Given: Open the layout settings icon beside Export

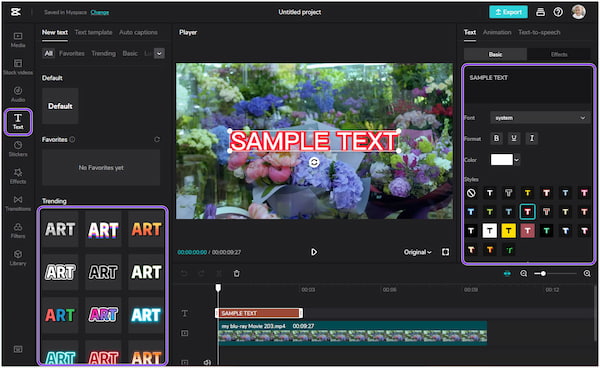Looking at the screenshot, I should tap(540, 12).
